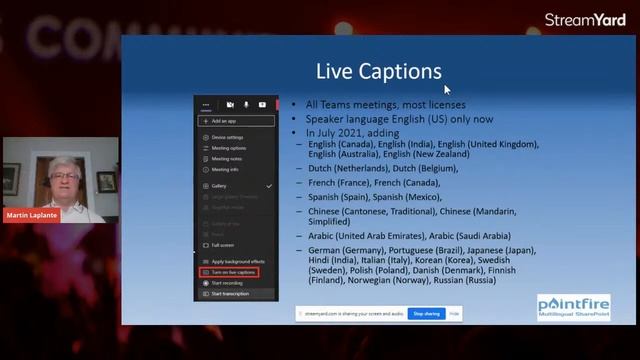
Task: Click the All Teams meetings, most licenses bullet
Action: coord(386,105)
